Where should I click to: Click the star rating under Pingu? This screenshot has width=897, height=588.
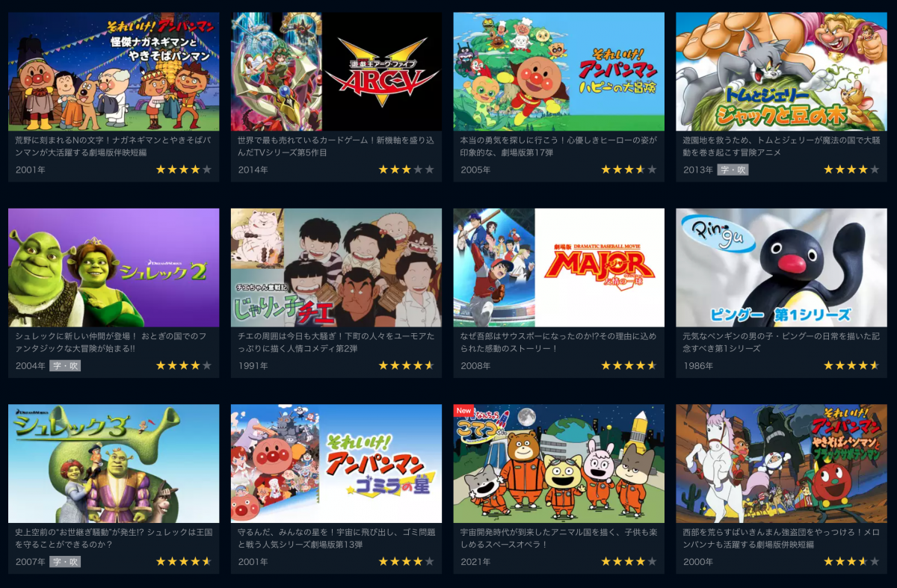click(853, 366)
